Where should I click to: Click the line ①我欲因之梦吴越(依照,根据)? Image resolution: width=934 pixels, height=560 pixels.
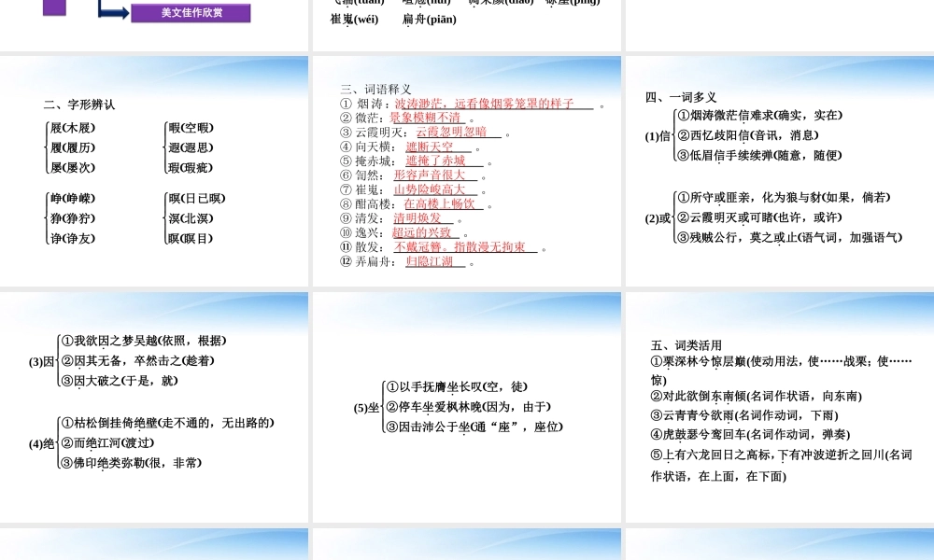point(144,341)
